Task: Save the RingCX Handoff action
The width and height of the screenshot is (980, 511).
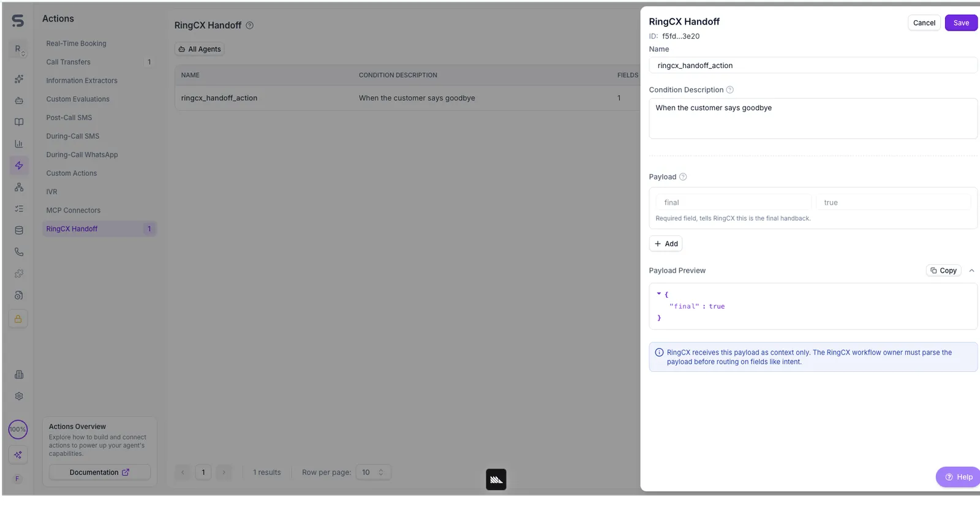Action: (961, 23)
